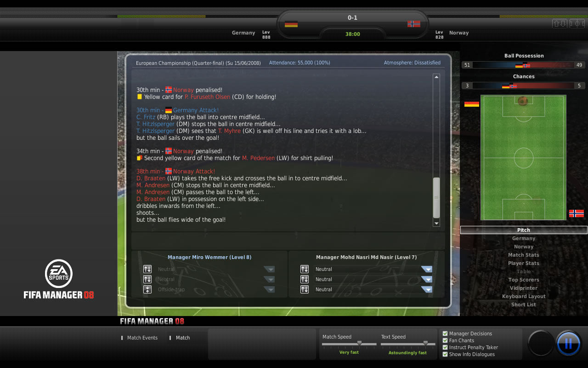Click the first tactic arrows icon for Norway manager
Image resolution: width=588 pixels, height=368 pixels.
pos(305,269)
